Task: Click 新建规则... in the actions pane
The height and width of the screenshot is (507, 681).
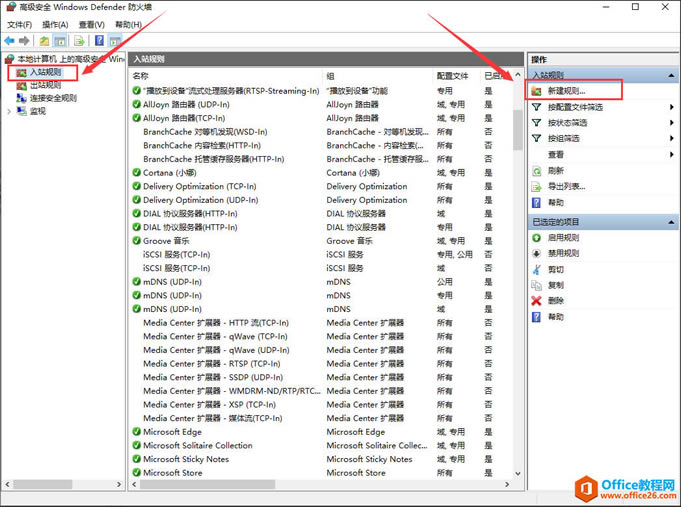Action: (x=566, y=91)
